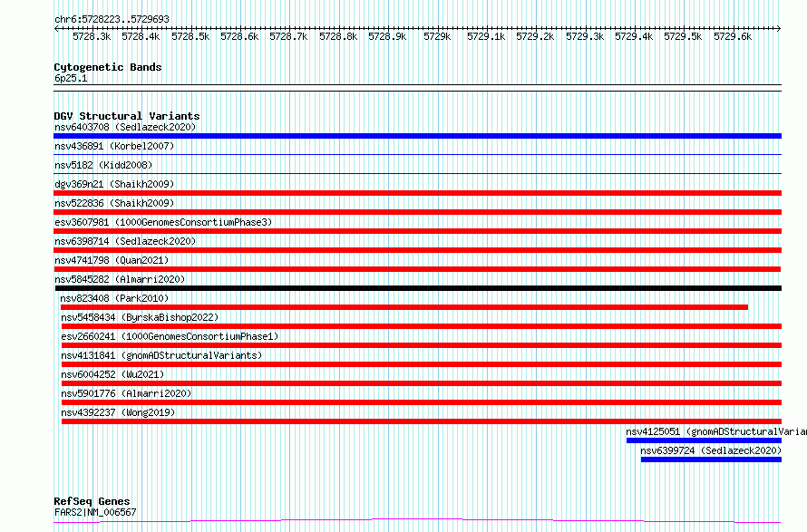This screenshot has width=807, height=532.
Task: Click the red bar of nsv522836
Action: tap(417, 212)
